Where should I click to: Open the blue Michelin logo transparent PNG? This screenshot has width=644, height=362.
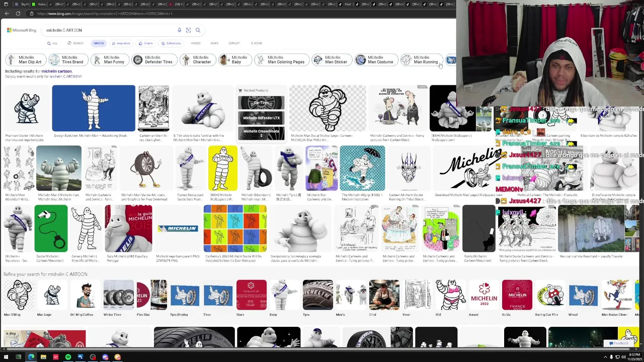177,228
